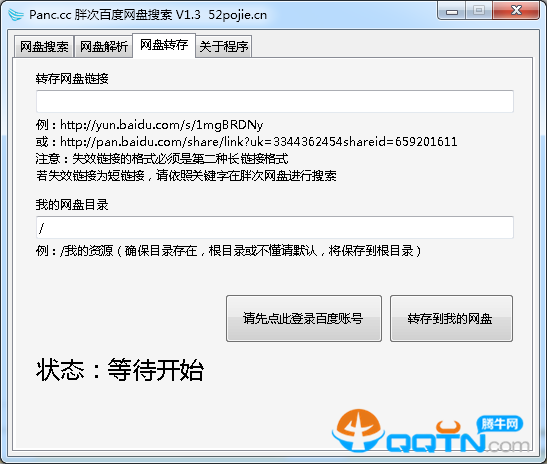Click the yun.baidu.com short link example text
Image resolution: width=547 pixels, height=464 pixels.
pyautogui.click(x=162, y=125)
